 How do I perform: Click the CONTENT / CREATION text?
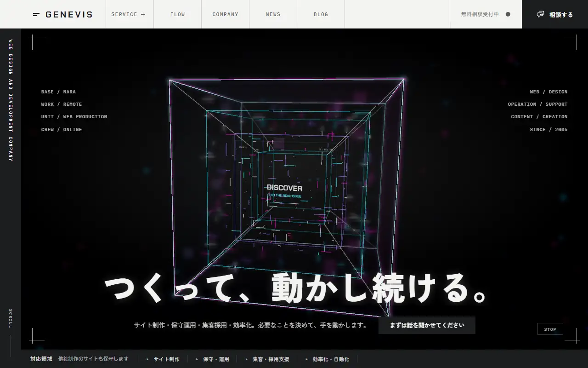point(539,117)
